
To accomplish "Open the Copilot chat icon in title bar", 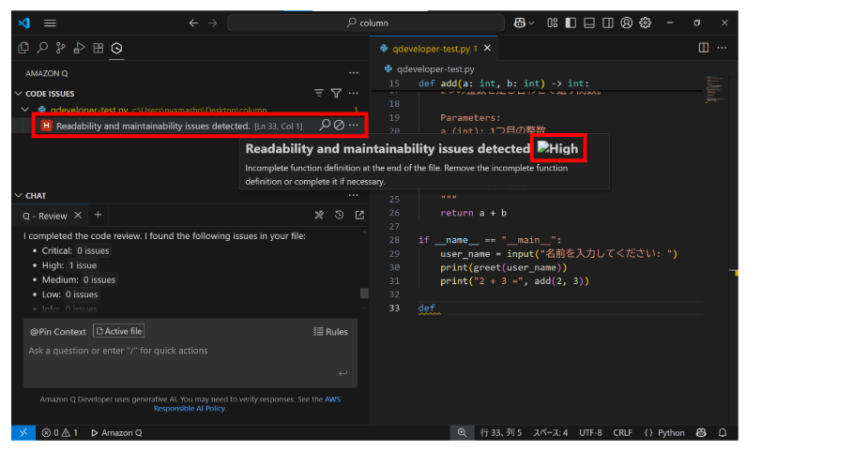I will click(519, 23).
